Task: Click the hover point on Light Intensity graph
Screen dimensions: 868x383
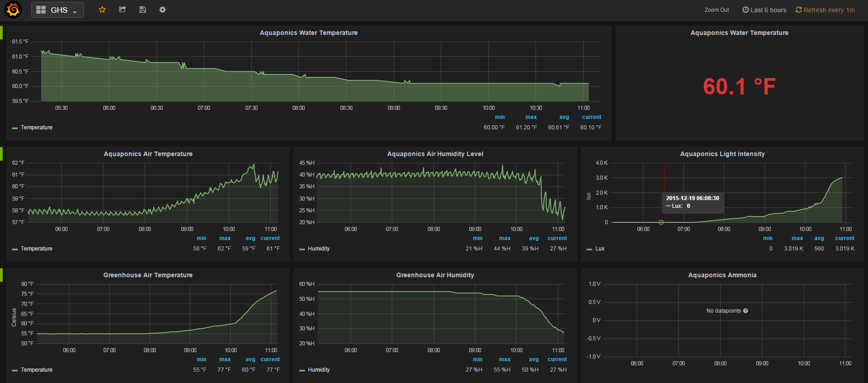Action: click(661, 222)
